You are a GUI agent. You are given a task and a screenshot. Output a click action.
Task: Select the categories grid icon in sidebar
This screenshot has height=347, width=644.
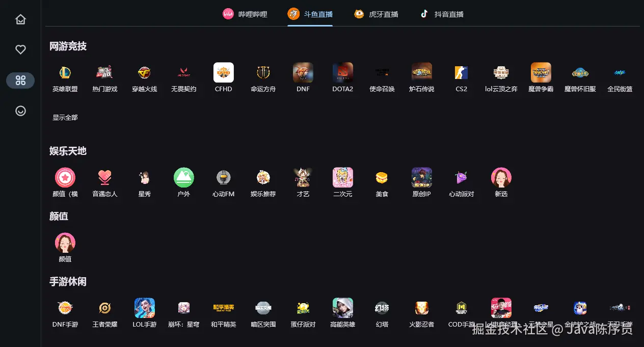pyautogui.click(x=20, y=81)
